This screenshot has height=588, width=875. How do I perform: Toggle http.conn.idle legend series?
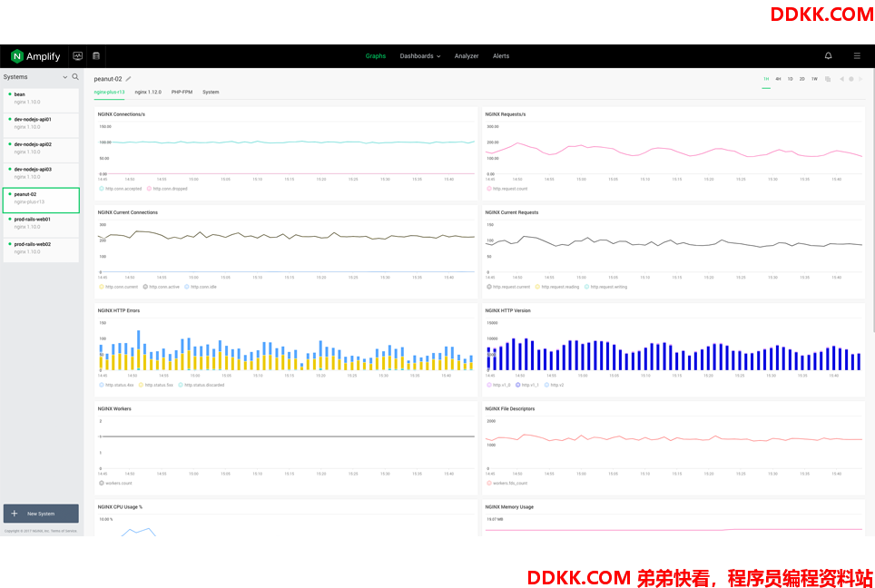click(201, 287)
